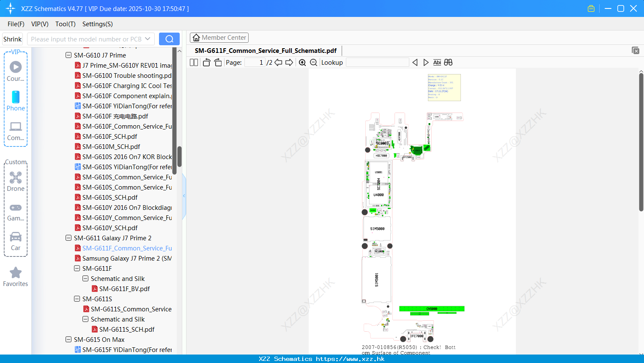The image size is (644, 363).
Task: Rotate page clockwise
Action: (218, 62)
